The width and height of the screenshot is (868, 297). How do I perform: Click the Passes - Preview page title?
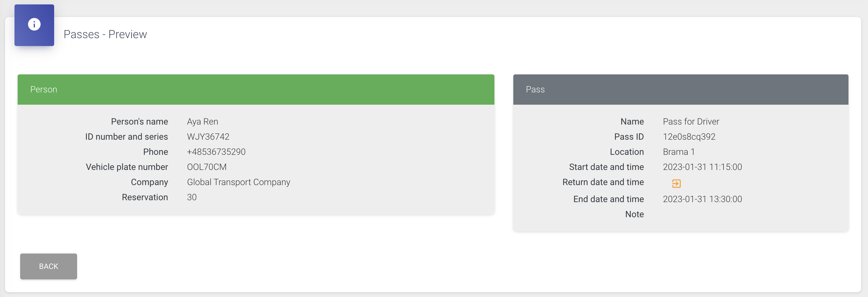click(x=105, y=34)
